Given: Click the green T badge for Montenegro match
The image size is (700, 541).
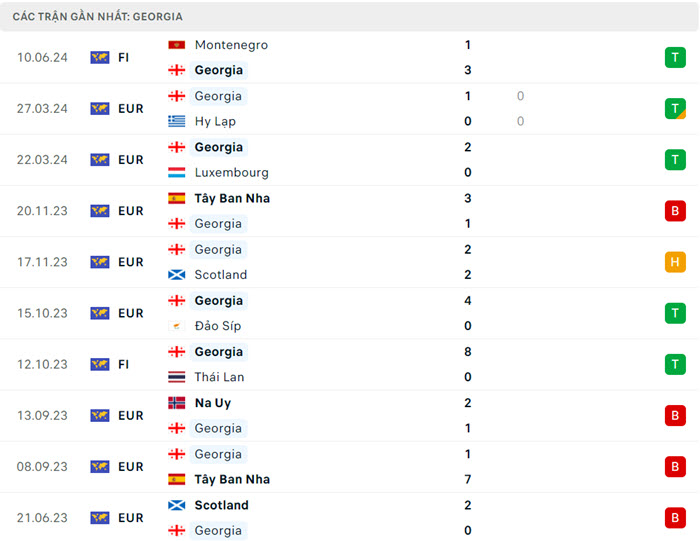Looking at the screenshot, I should pyautogui.click(x=675, y=58).
